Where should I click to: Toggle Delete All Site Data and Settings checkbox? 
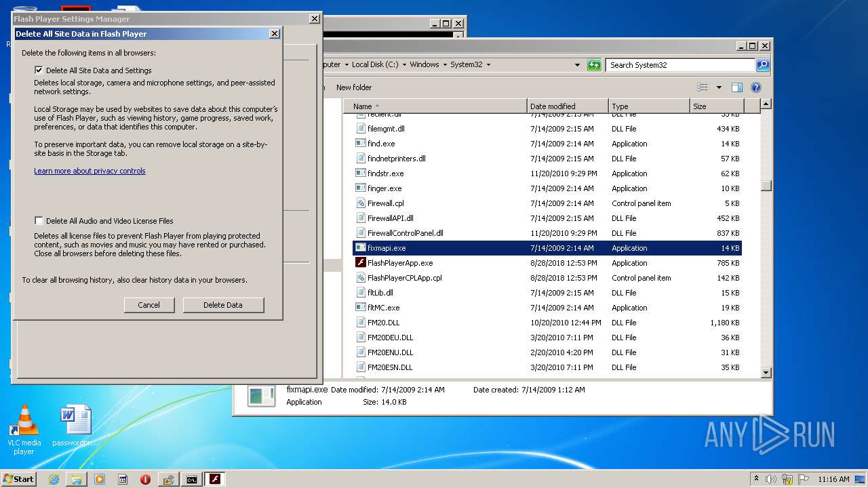39,70
